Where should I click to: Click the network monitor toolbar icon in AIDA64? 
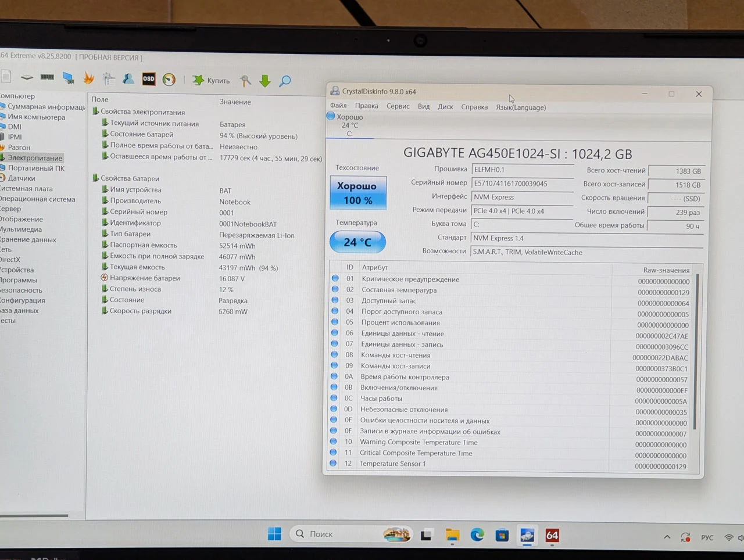[x=68, y=77]
